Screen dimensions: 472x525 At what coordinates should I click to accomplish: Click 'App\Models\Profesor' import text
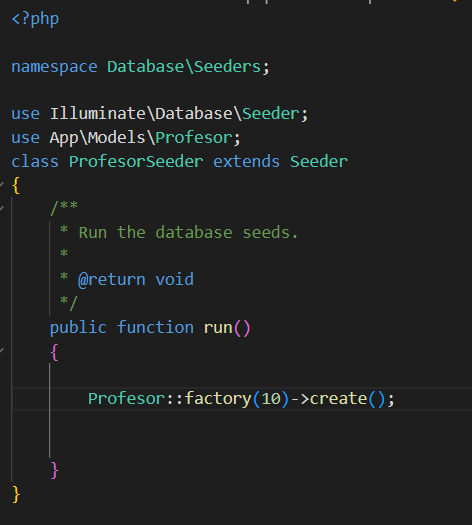141,138
